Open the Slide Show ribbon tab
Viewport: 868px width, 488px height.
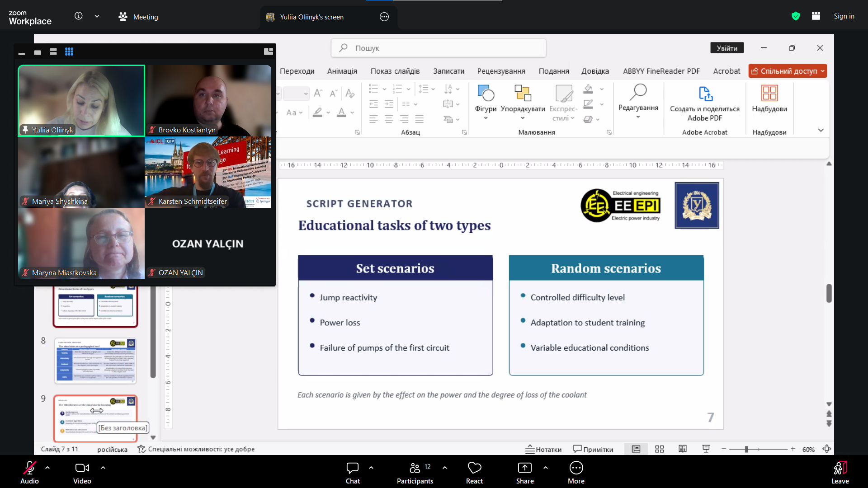[x=395, y=71]
